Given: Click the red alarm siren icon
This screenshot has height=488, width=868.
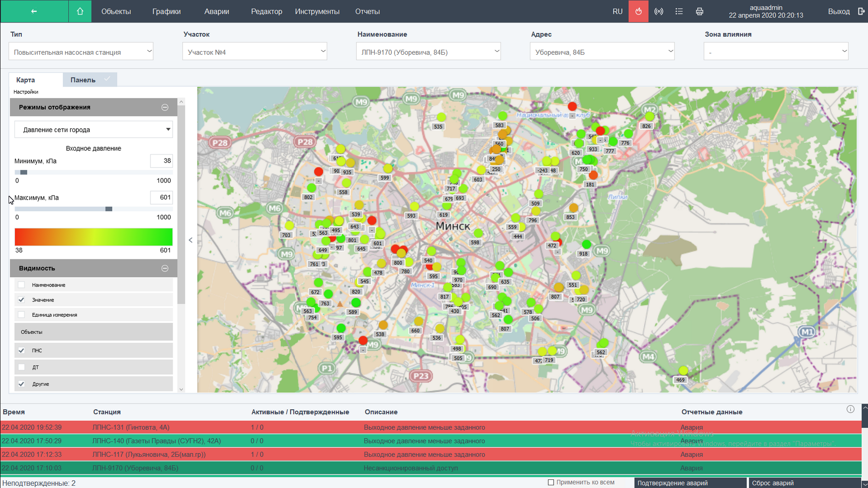Looking at the screenshot, I should coord(638,11).
